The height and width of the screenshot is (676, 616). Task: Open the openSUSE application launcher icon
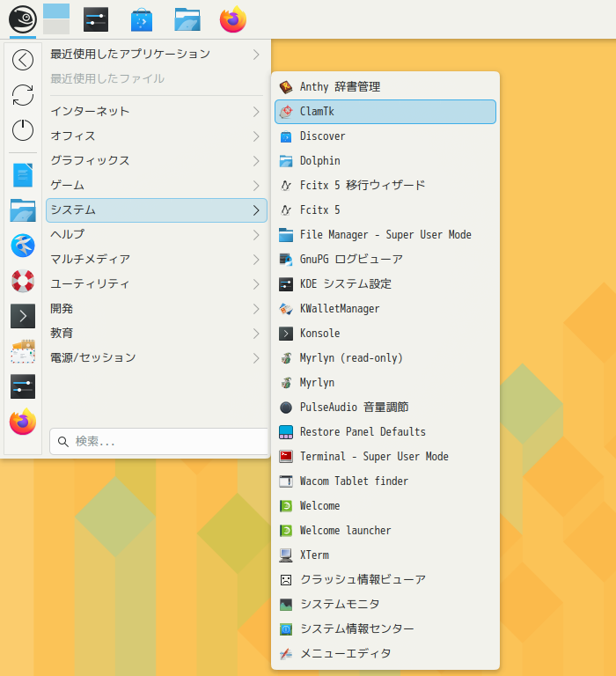tap(22, 19)
